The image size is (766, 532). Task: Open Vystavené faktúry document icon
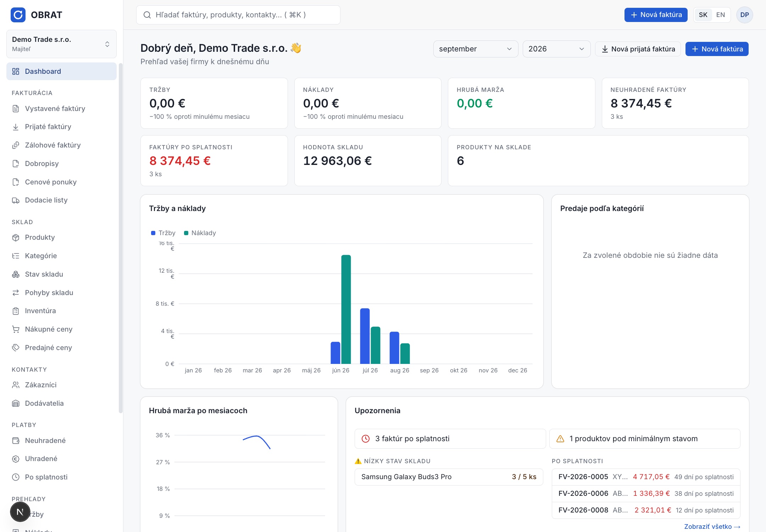pyautogui.click(x=16, y=109)
